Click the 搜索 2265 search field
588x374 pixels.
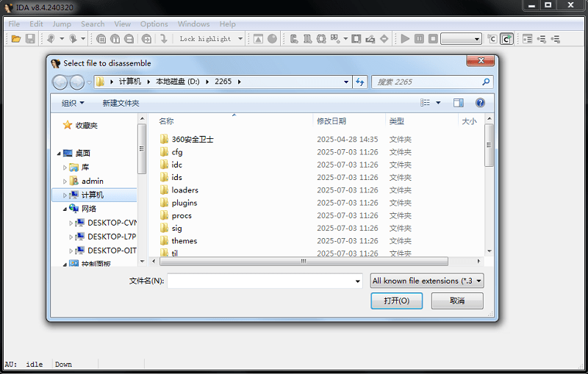tap(432, 82)
